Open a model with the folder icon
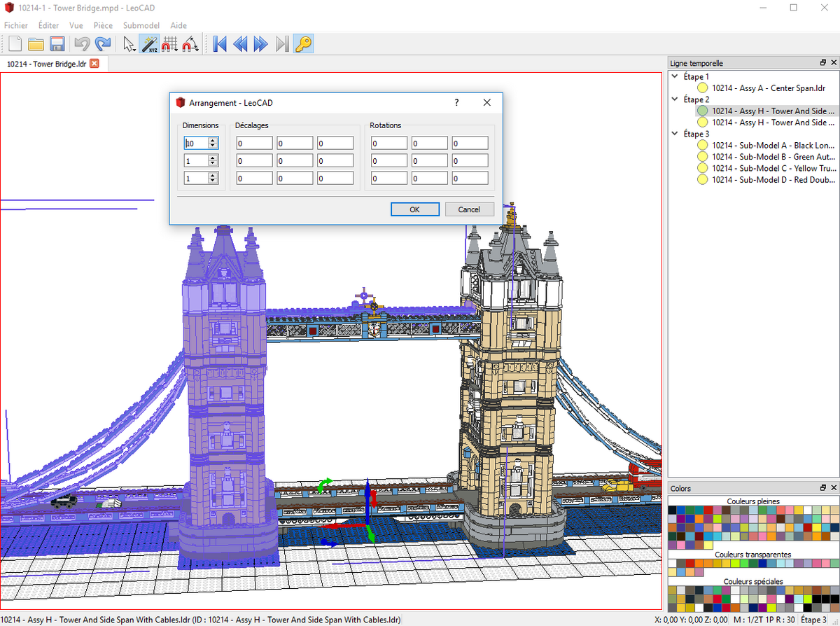840x626 pixels. tap(36, 44)
